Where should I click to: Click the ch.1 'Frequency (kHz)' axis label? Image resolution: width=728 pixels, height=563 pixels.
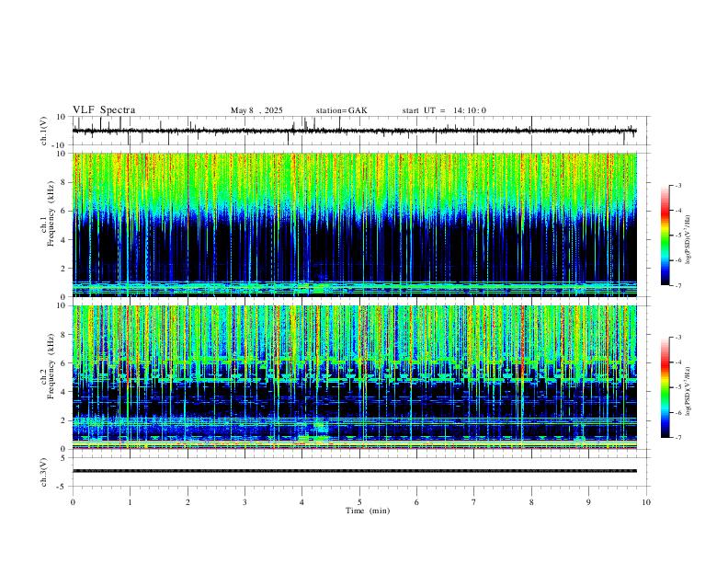(x=51, y=214)
